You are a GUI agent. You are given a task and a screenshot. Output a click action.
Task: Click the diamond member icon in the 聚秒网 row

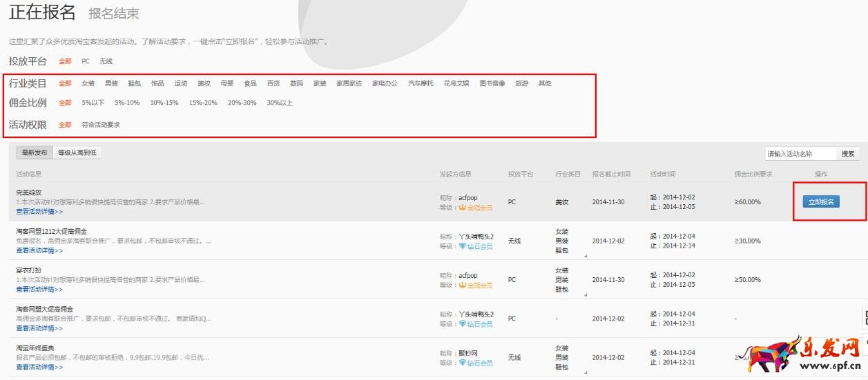pyautogui.click(x=463, y=363)
